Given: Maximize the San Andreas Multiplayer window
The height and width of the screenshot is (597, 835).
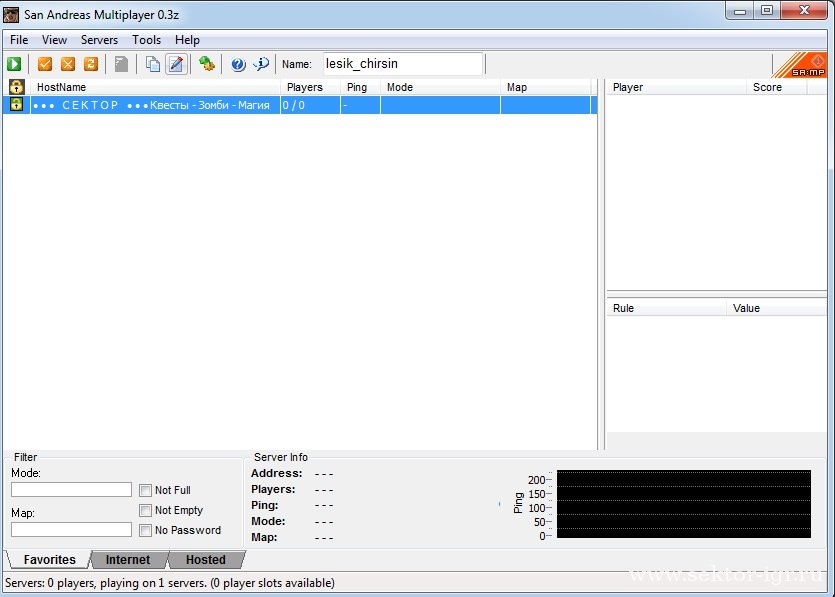Looking at the screenshot, I should click(767, 11).
